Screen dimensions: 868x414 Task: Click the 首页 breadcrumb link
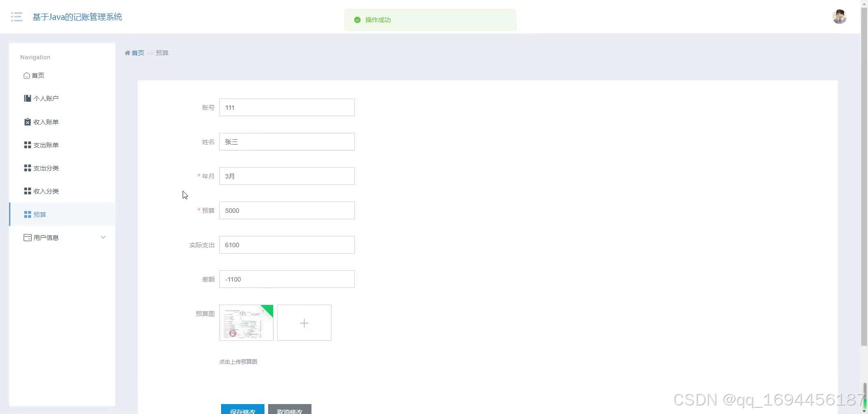(x=138, y=53)
